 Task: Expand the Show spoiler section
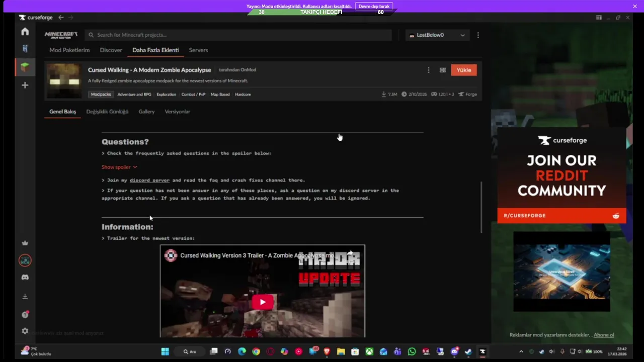[119, 167]
